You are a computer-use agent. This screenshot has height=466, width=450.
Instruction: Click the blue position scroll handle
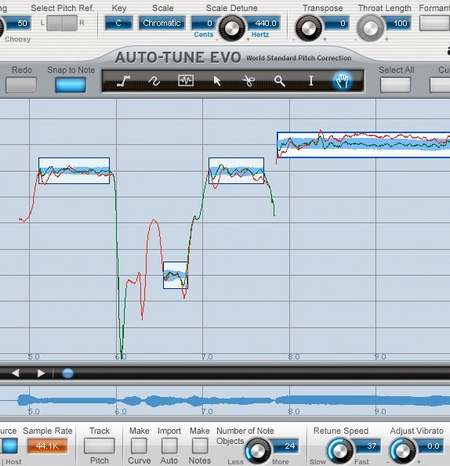pyautogui.click(x=68, y=373)
